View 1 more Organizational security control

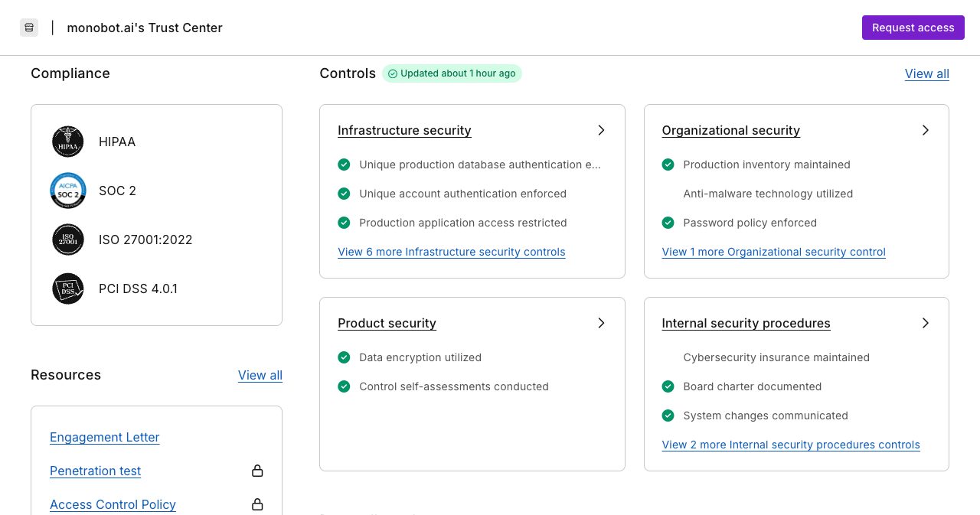tap(773, 252)
